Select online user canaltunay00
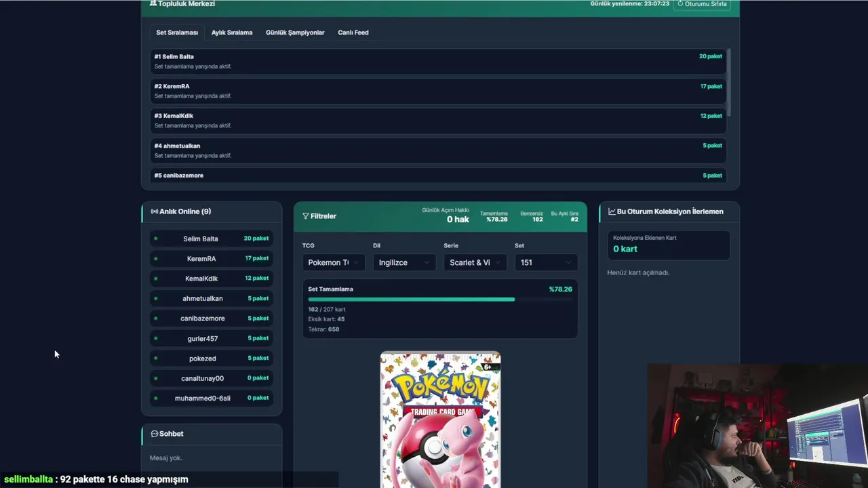868x488 pixels. (x=212, y=378)
